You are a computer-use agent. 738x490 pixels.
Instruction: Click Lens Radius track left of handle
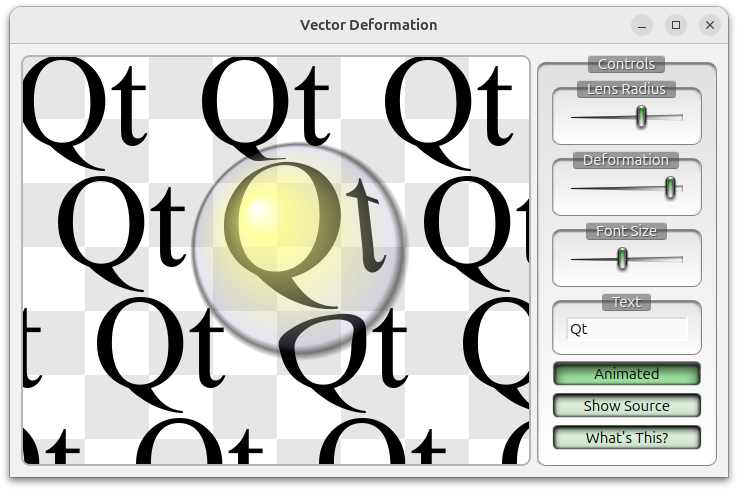tap(600, 117)
